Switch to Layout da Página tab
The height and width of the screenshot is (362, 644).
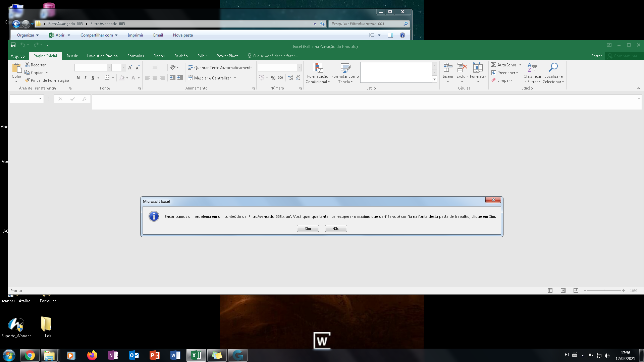102,56
